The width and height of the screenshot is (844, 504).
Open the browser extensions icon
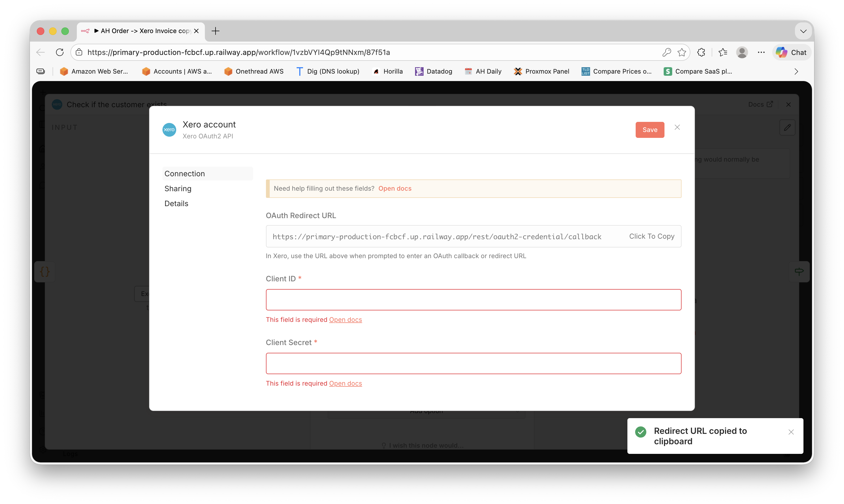click(701, 52)
